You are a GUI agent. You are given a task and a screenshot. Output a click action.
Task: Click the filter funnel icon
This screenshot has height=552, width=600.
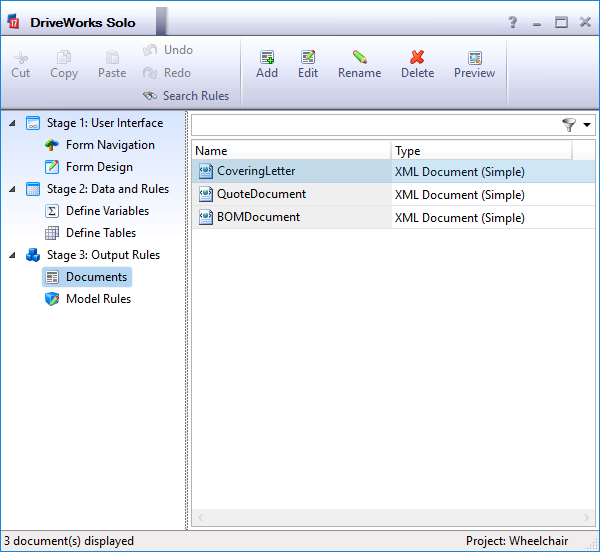coord(569,125)
